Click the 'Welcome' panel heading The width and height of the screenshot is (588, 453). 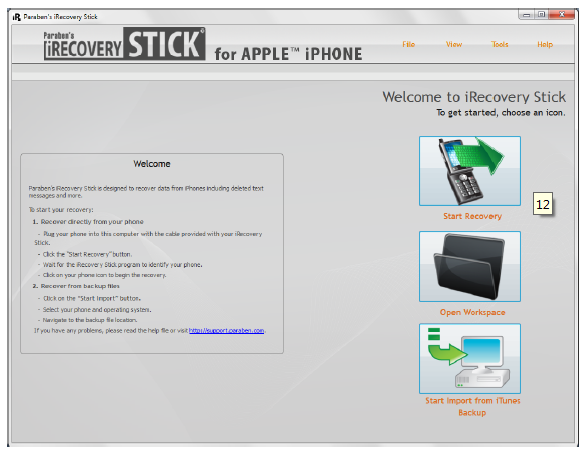point(152,164)
